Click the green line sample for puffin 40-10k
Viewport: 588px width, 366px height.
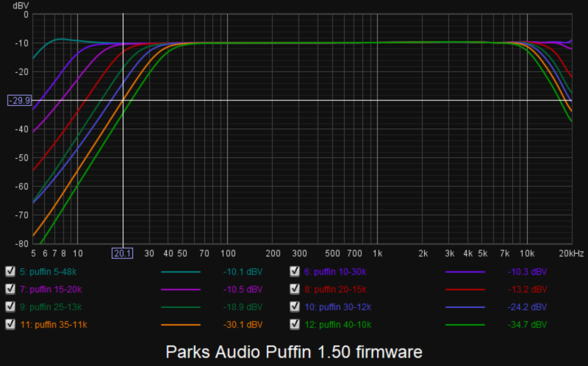465,325
